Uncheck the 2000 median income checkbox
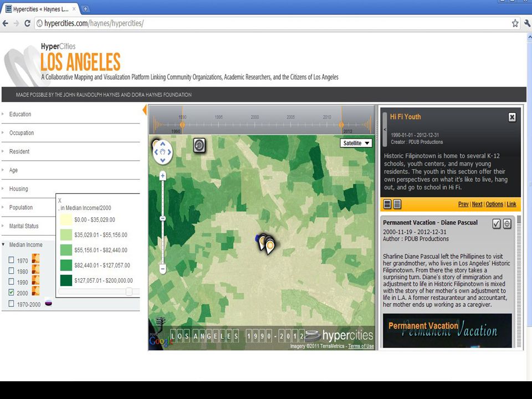Viewport: 532px width, 399px height. [x=11, y=293]
